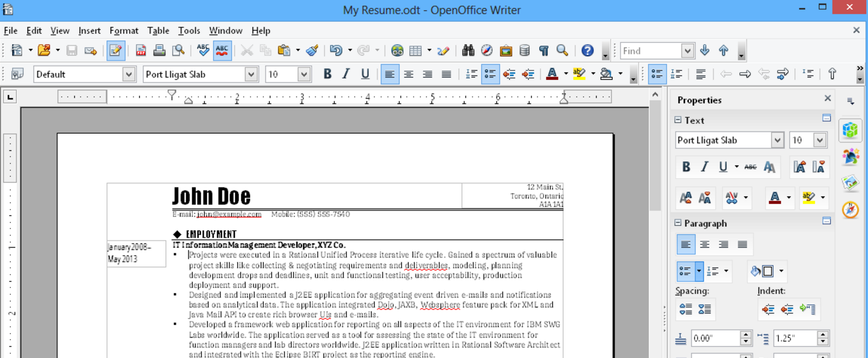Open the toolbar highlighting color picker arrow
The width and height of the screenshot is (868, 358).
[x=593, y=74]
